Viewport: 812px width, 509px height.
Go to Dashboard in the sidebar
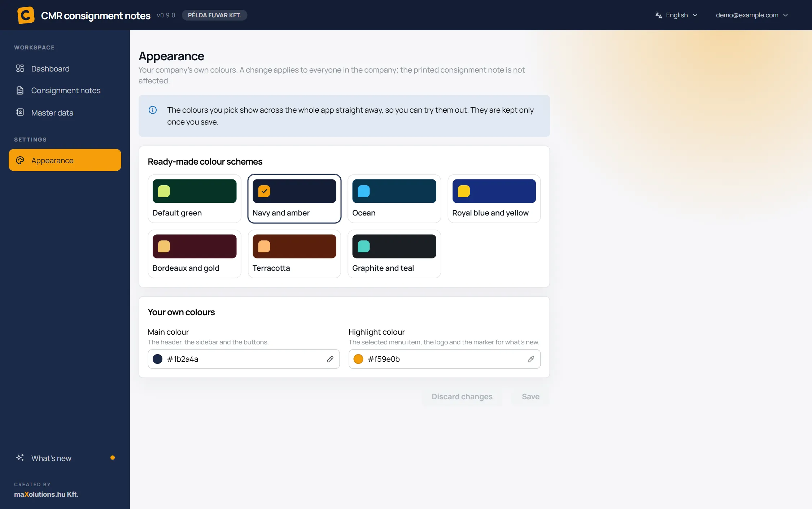tap(65, 69)
